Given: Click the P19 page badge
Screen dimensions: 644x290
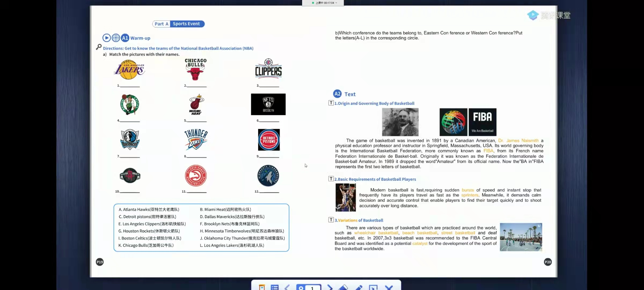Looking at the screenshot, I should tap(100, 262).
